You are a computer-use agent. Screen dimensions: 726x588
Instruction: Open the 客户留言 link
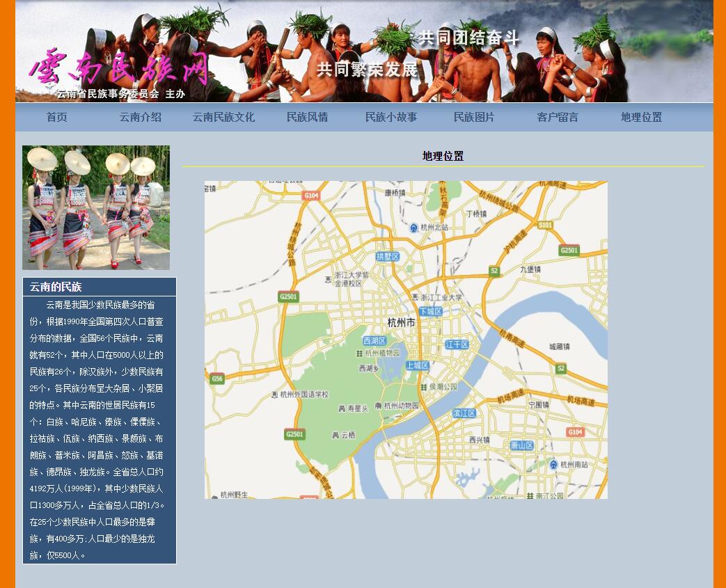(x=558, y=118)
